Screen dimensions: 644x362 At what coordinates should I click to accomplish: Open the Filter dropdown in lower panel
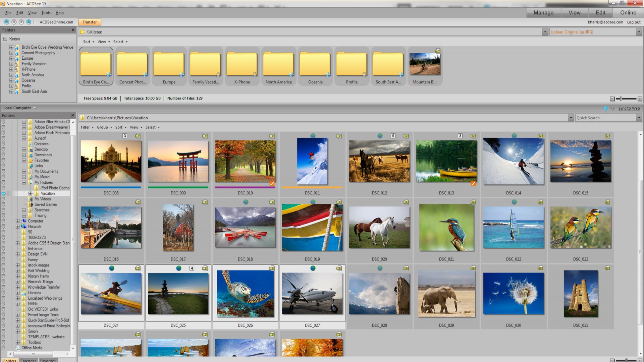click(x=87, y=127)
